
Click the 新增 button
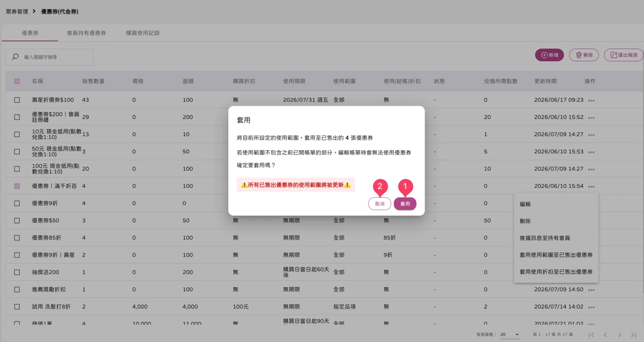550,55
